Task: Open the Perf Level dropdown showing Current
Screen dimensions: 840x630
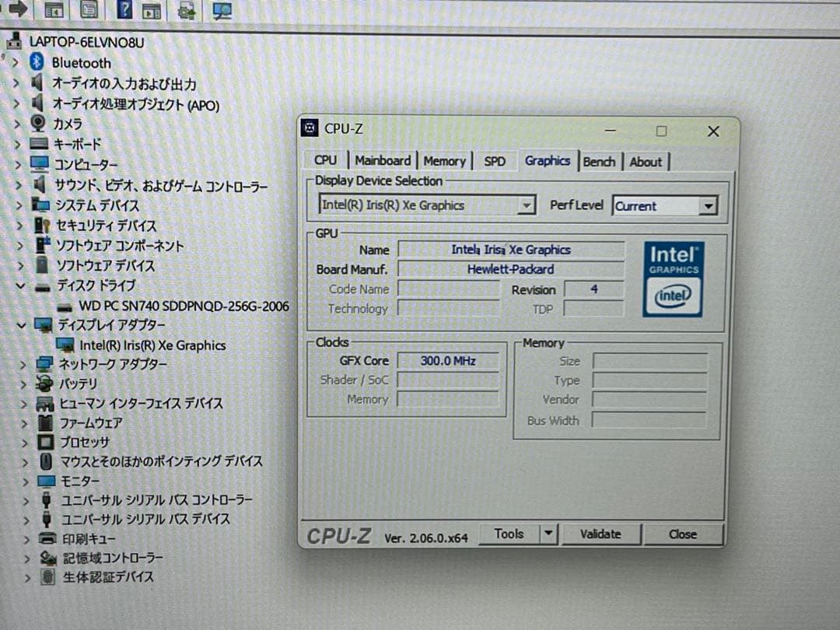Action: pos(709,205)
